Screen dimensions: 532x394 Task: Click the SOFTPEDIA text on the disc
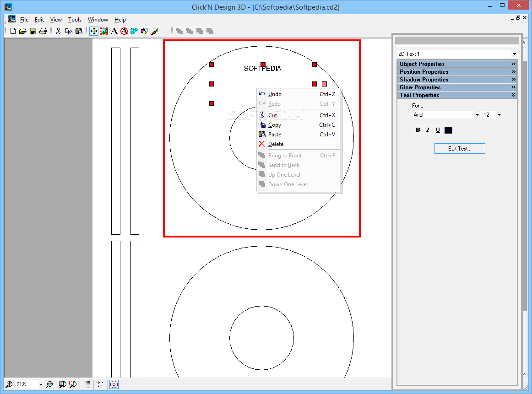[263, 69]
